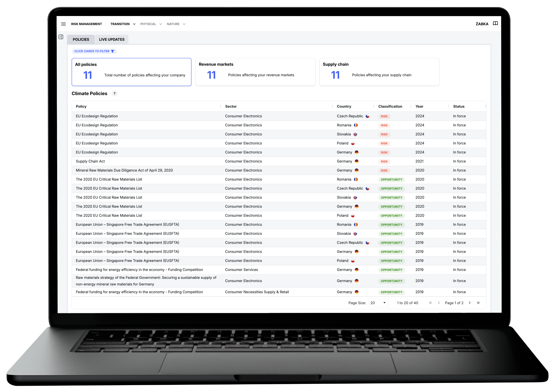Click Consumer Services sector cell
The height and width of the screenshot is (392, 553).
pyautogui.click(x=241, y=270)
